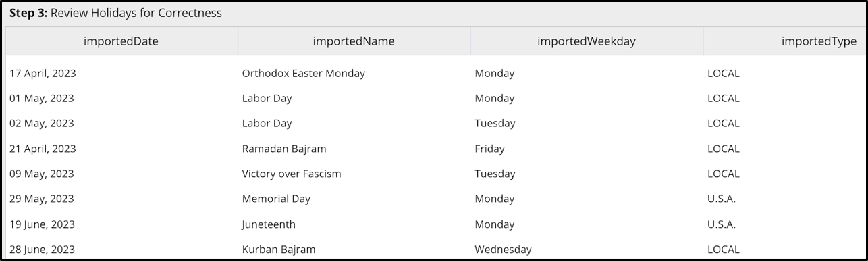Click the Memorial Day holiday name
The width and height of the screenshot is (868, 261).
point(276,199)
